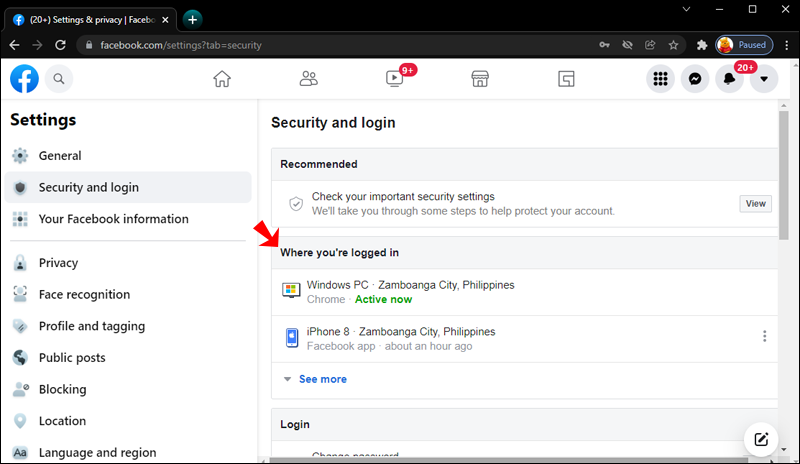This screenshot has width=800, height=464.
Task: Select General in settings sidebar
Action: (60, 156)
